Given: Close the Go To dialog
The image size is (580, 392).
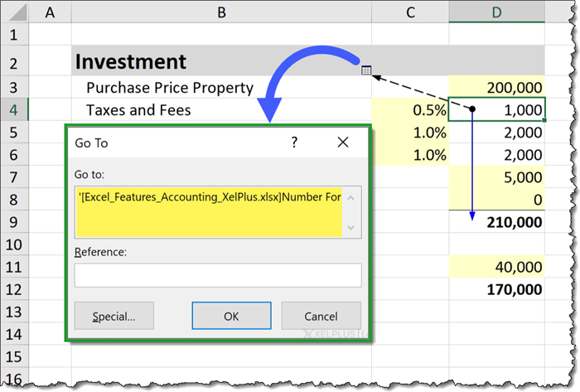Looking at the screenshot, I should (343, 143).
